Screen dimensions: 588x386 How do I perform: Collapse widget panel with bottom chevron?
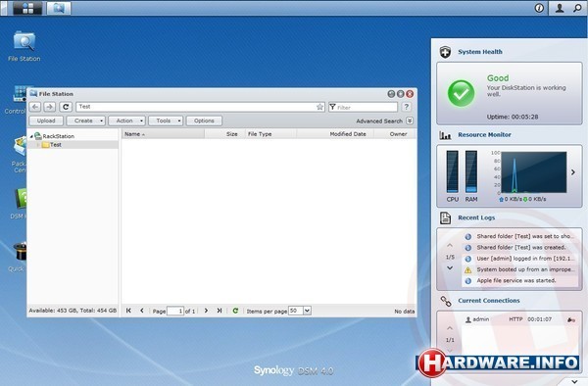point(574,381)
